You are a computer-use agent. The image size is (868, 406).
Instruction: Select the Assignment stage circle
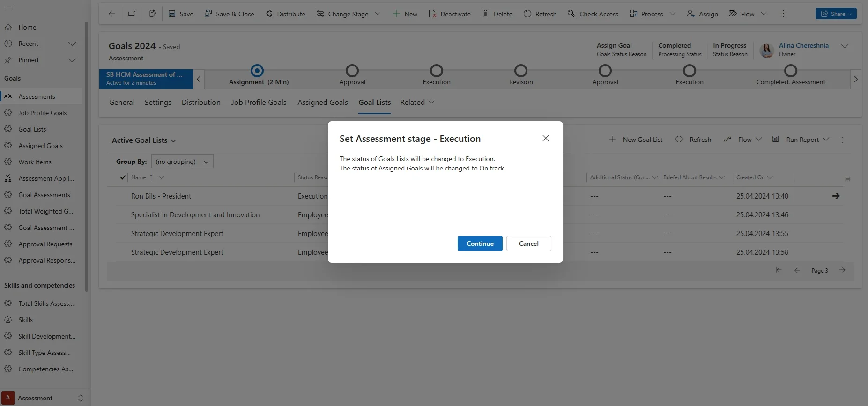click(257, 71)
